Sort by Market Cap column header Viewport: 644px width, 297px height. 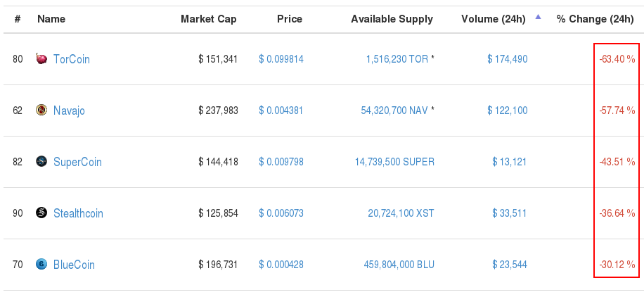tap(208, 19)
